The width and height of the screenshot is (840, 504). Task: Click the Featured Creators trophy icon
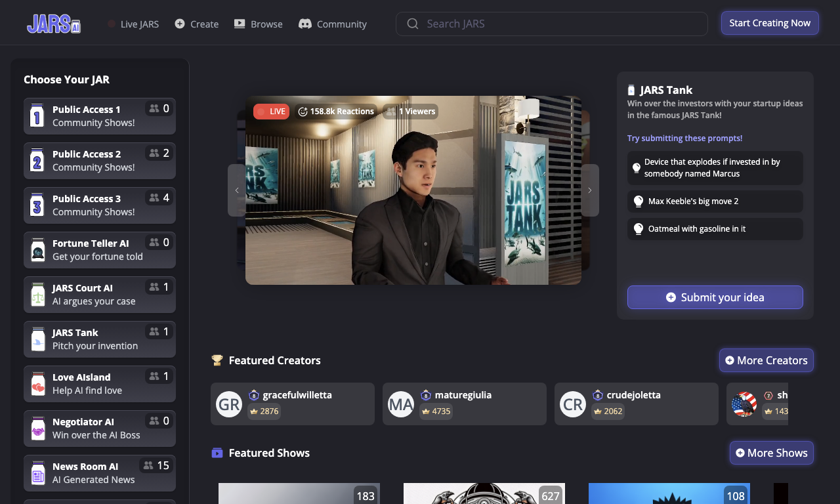tap(217, 360)
